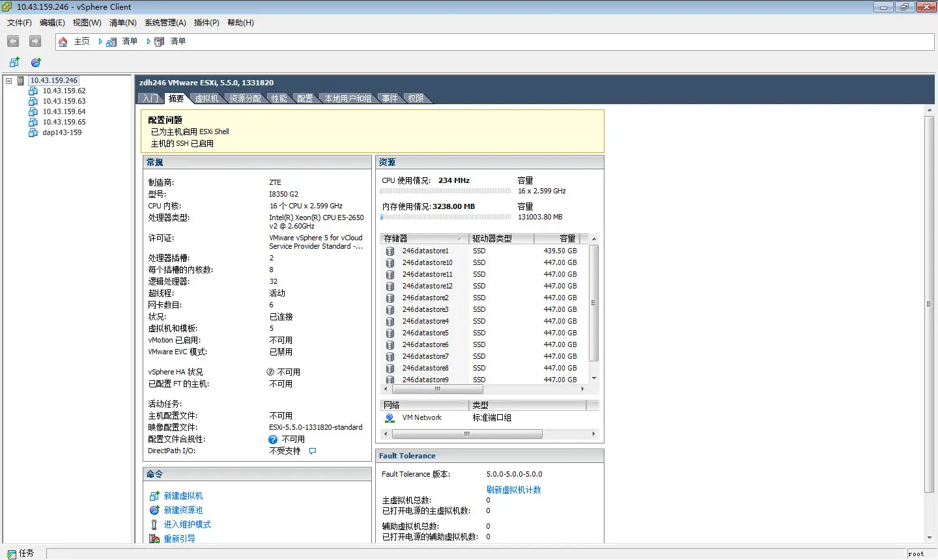Image resolution: width=938 pixels, height=560 pixels.
Task: Click the VM Network icon
Action: [390, 418]
